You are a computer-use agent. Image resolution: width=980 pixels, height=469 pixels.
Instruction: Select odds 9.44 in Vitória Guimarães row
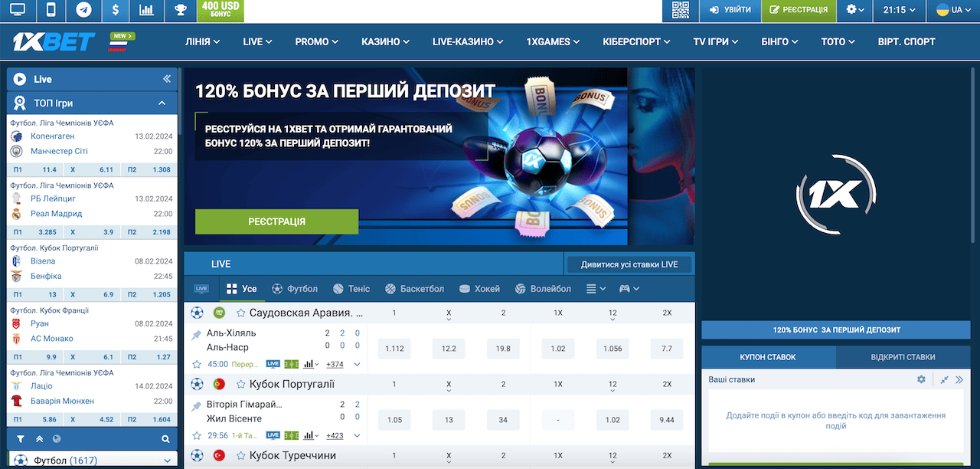click(x=667, y=420)
